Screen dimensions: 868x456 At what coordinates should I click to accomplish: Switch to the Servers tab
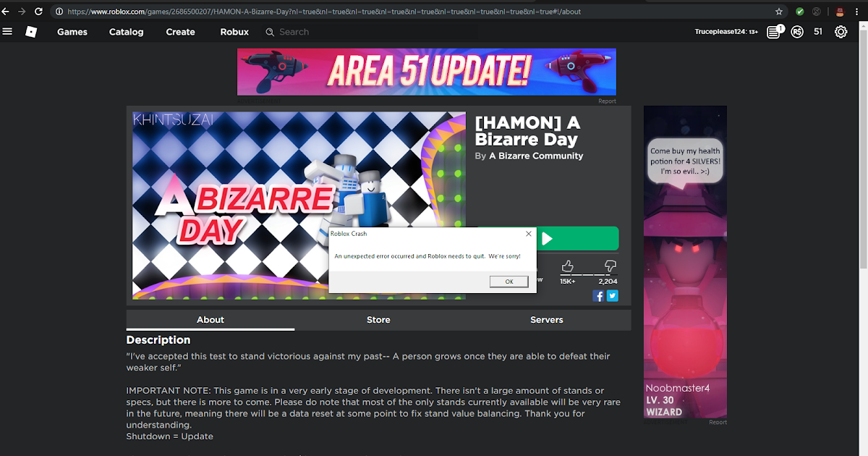tap(547, 320)
